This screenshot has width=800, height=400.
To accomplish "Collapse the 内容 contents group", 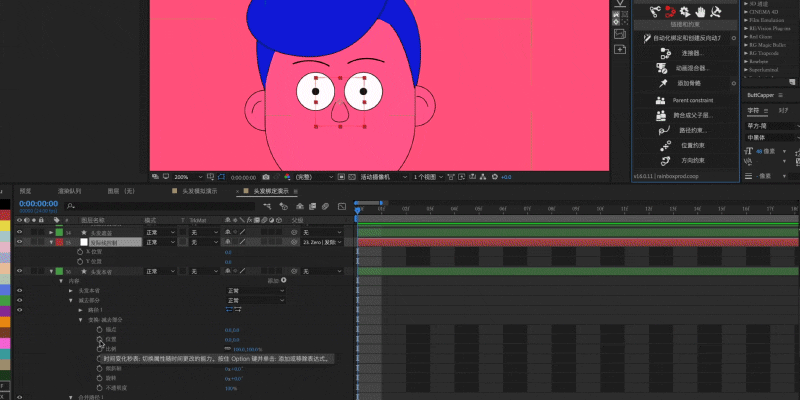I will tap(61, 281).
